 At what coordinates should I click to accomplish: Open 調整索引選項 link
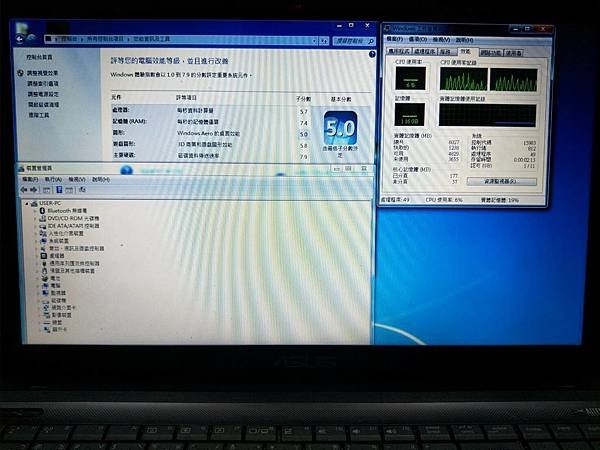(x=43, y=83)
